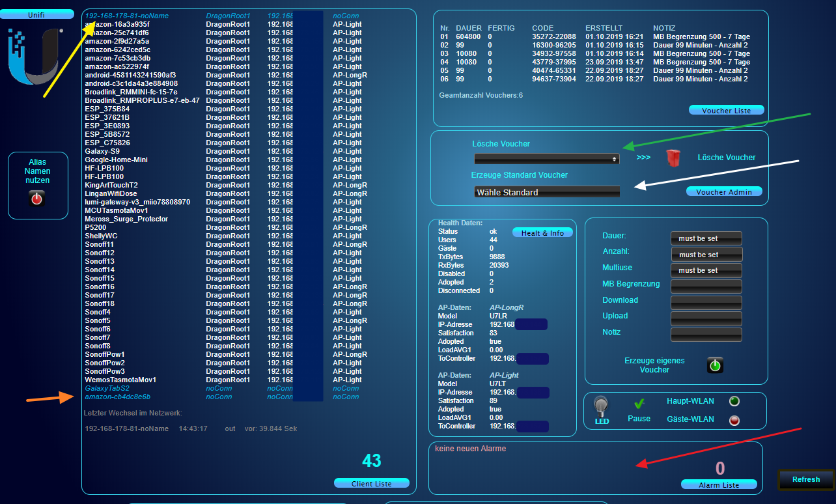Open the Client Liste button
Screen dimensions: 836x504
coord(372,483)
